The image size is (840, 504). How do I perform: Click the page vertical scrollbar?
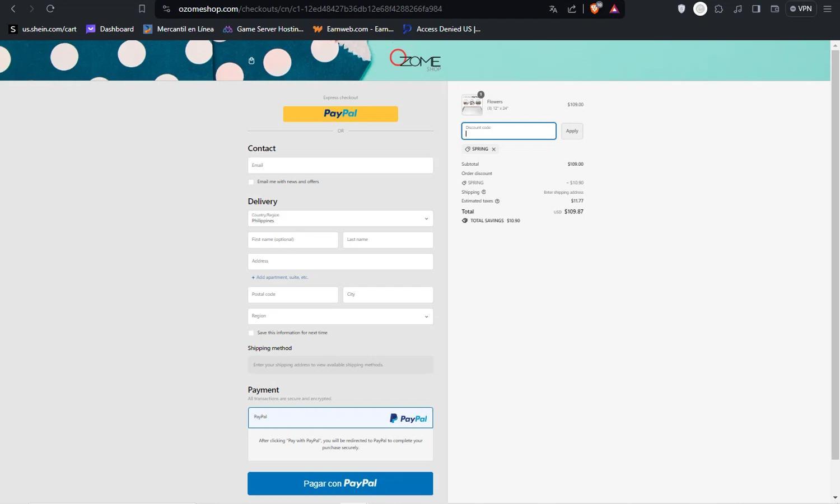835,255
